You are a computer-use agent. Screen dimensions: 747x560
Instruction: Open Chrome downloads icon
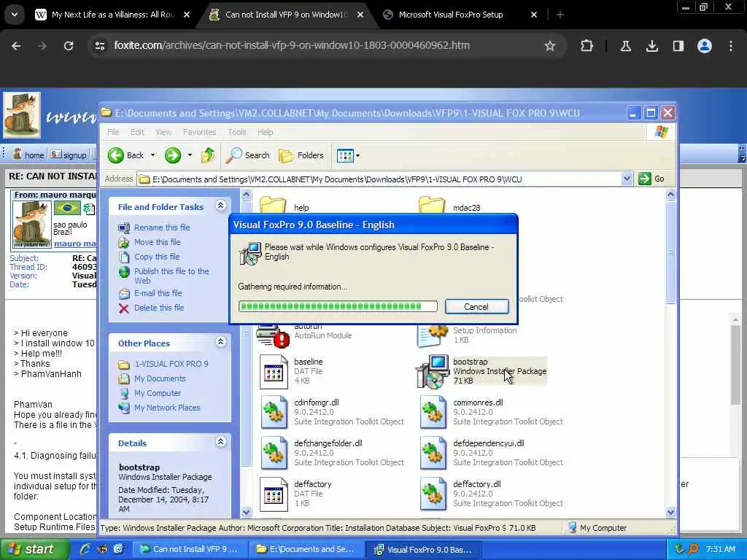click(651, 46)
